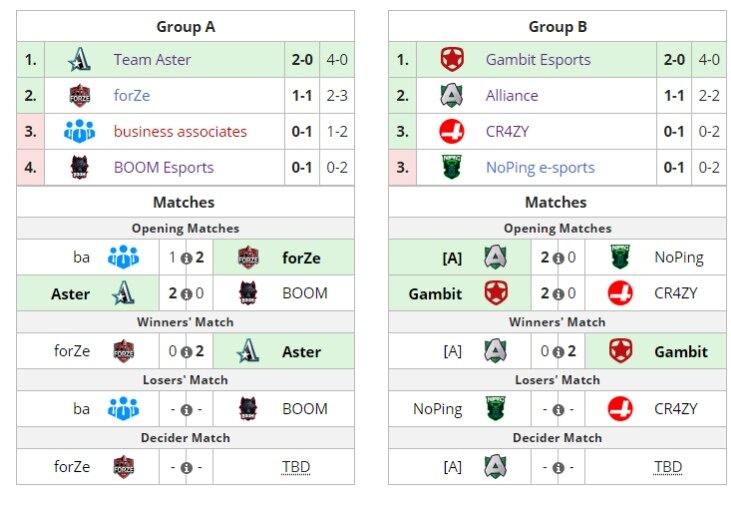This screenshot has width=731, height=527.
Task: Click Alliance logo in Group B standings
Action: (x=451, y=96)
